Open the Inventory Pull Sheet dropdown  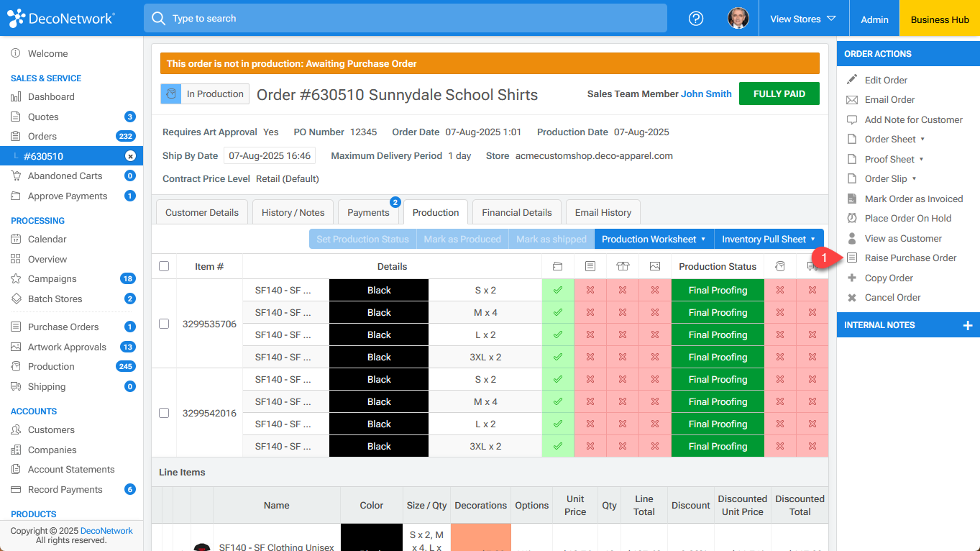coord(768,238)
